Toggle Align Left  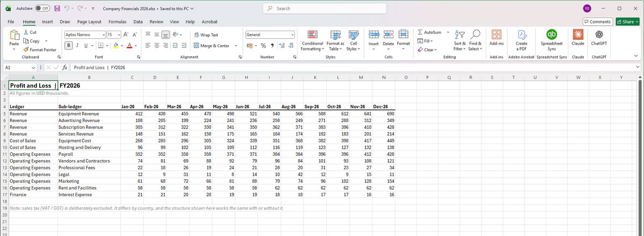148,46
